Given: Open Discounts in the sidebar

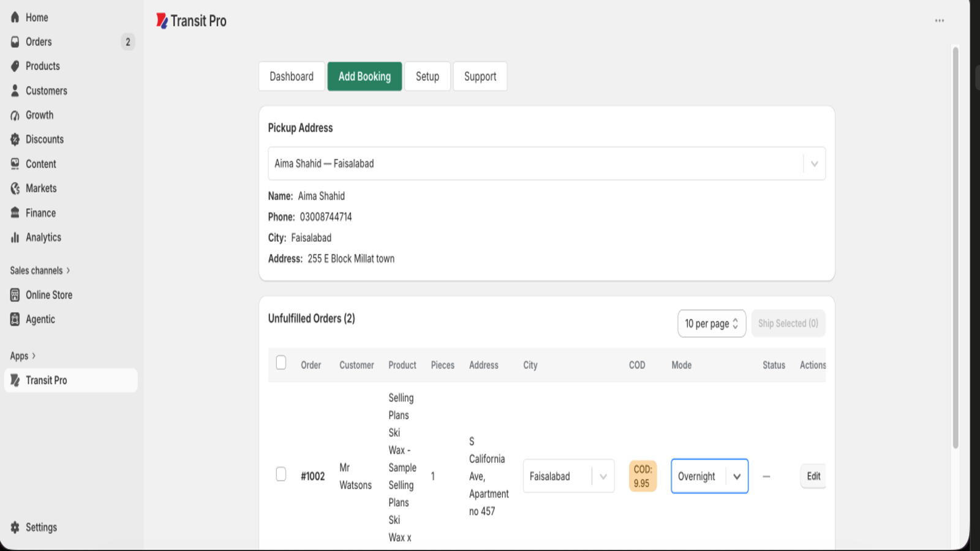Looking at the screenshot, I should pos(45,140).
